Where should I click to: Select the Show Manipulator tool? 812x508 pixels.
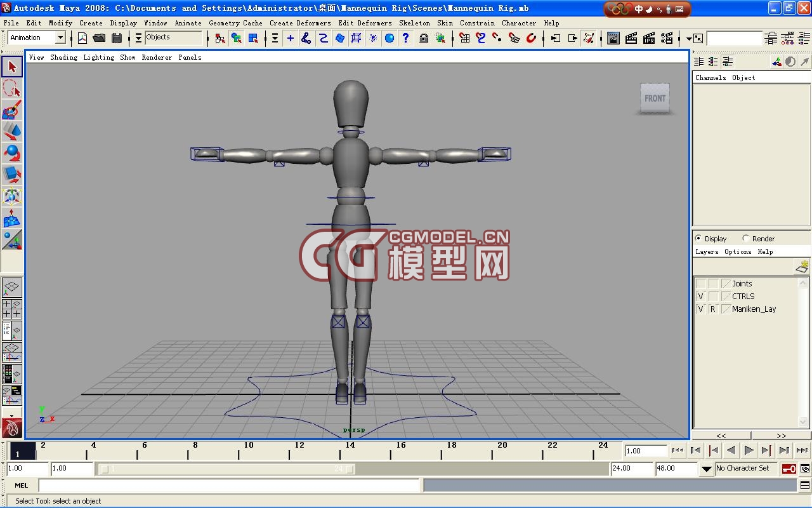tap(12, 239)
